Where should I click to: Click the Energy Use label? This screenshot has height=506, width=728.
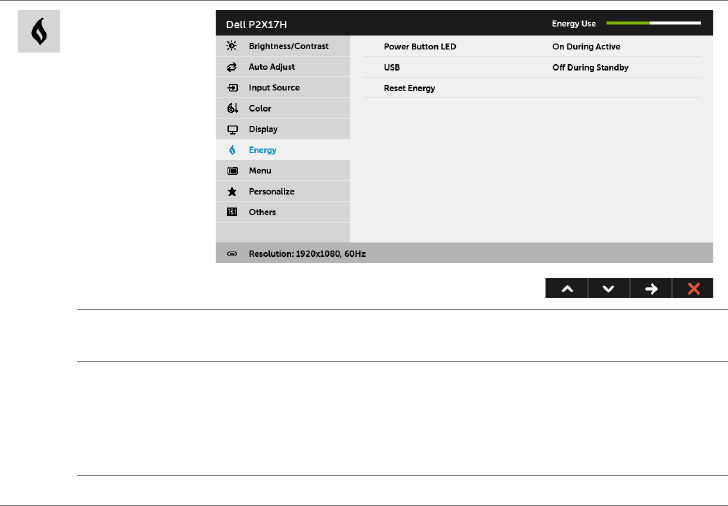[x=573, y=24]
